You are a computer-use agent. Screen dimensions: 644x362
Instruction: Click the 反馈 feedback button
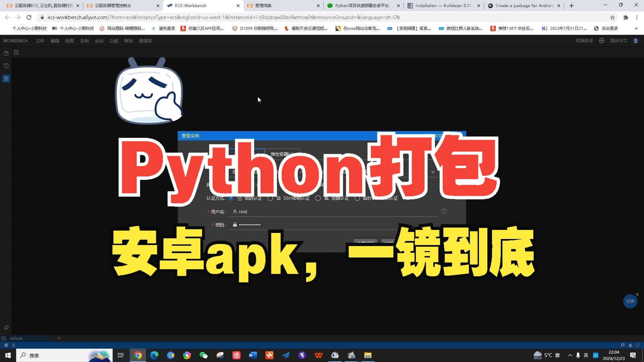[630, 301]
